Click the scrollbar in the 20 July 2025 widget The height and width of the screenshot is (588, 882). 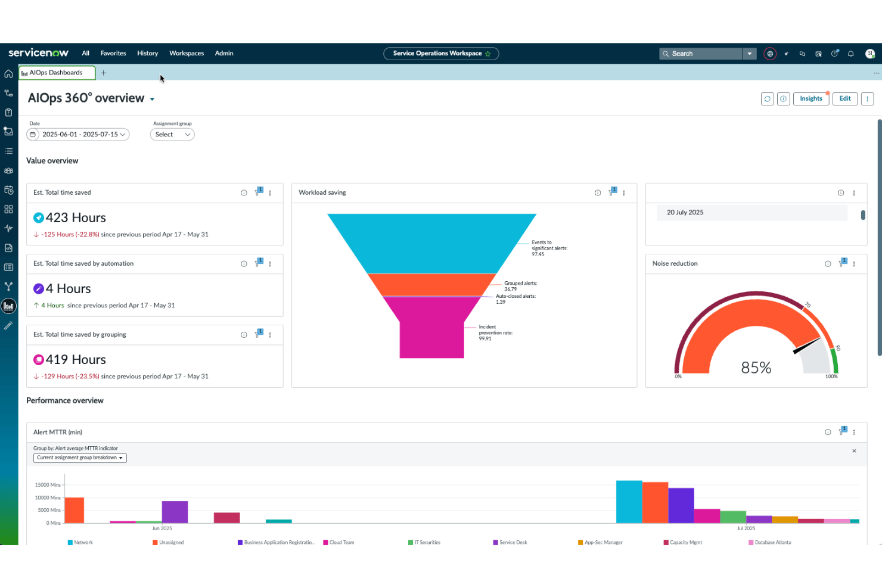click(863, 215)
